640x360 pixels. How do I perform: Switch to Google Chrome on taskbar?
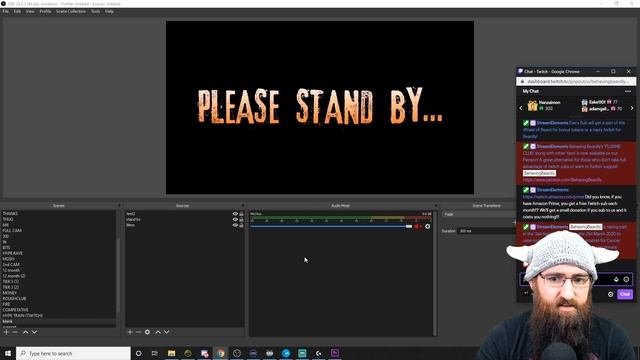(x=221, y=353)
